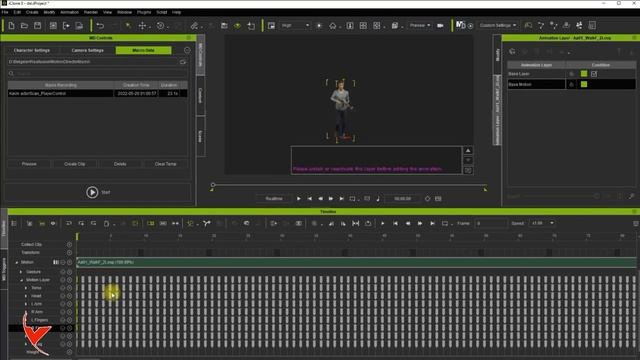Click the video camera icon beside Preview
The width and height of the screenshot is (640, 360).
(x=440, y=26)
